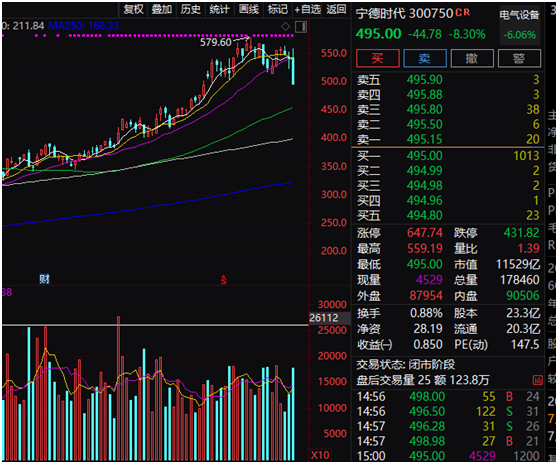Click the diamond icon above the chart
Viewport: 558px width, 464px height.
pos(285,27)
